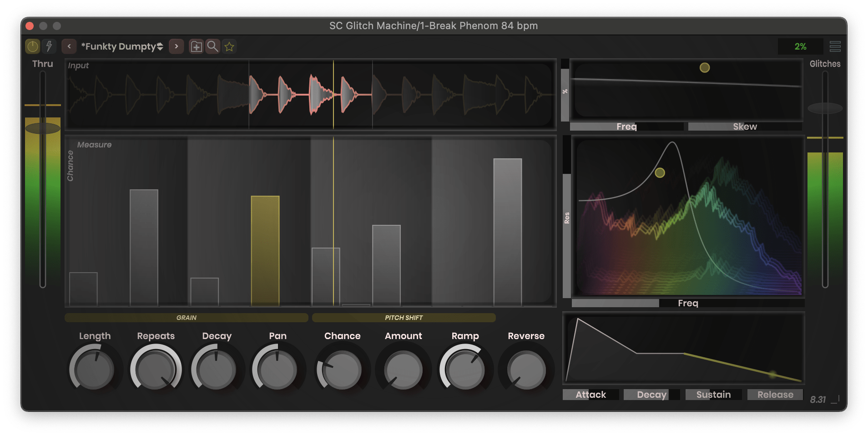The image size is (868, 436).
Task: Go to the next preset
Action: 177,46
